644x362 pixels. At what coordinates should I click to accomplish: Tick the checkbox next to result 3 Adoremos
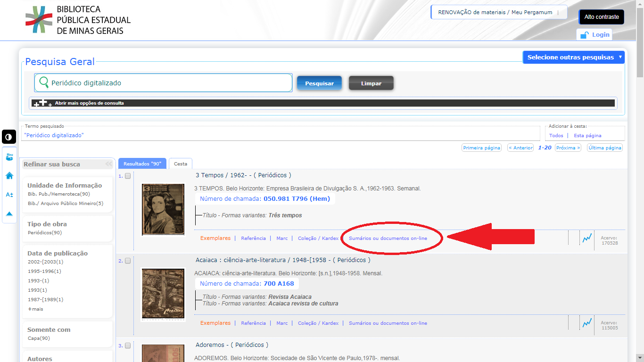tap(128, 346)
